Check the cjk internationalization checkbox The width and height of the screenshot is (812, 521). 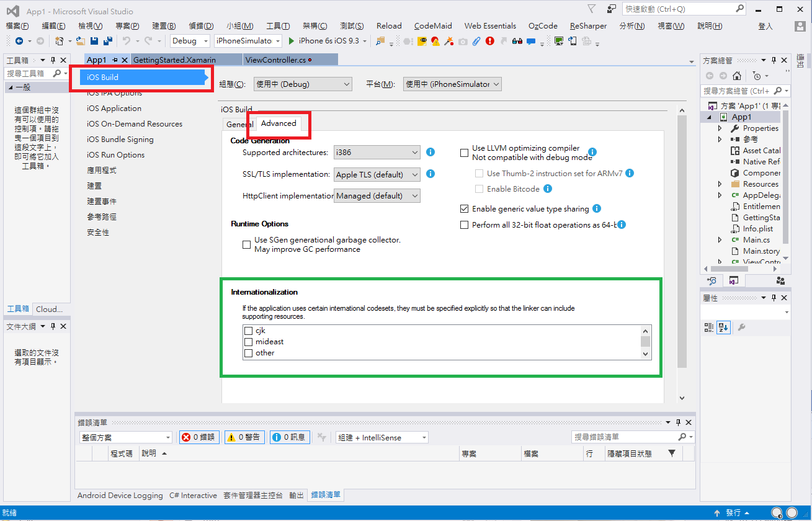tap(249, 331)
